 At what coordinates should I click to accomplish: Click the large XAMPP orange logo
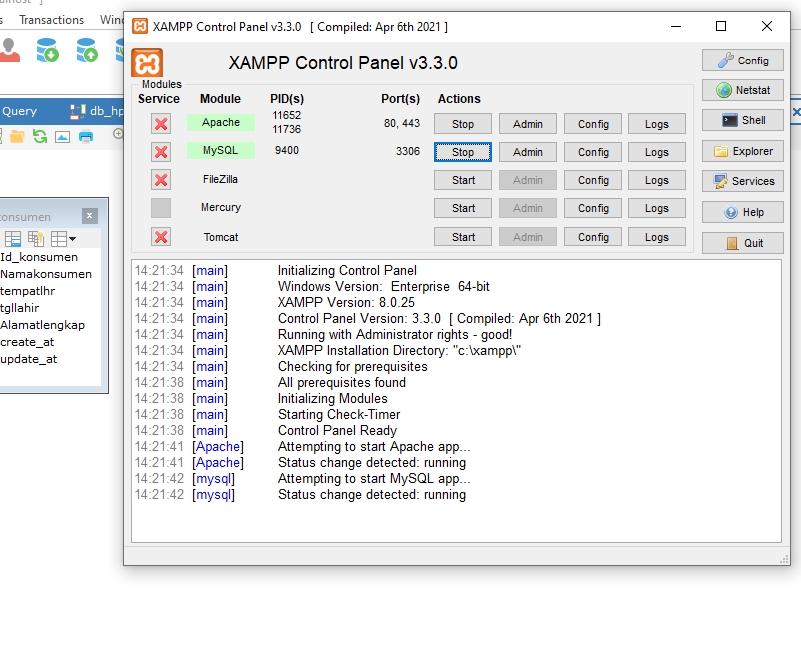147,63
